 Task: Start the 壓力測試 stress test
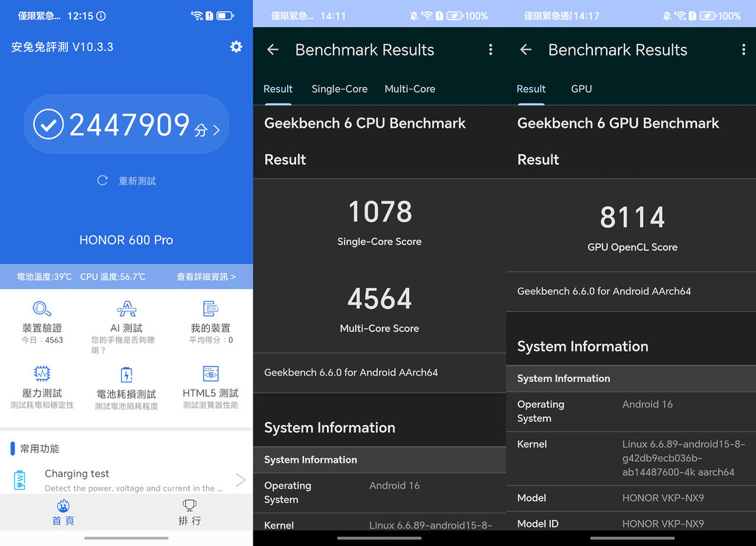pyautogui.click(x=42, y=385)
